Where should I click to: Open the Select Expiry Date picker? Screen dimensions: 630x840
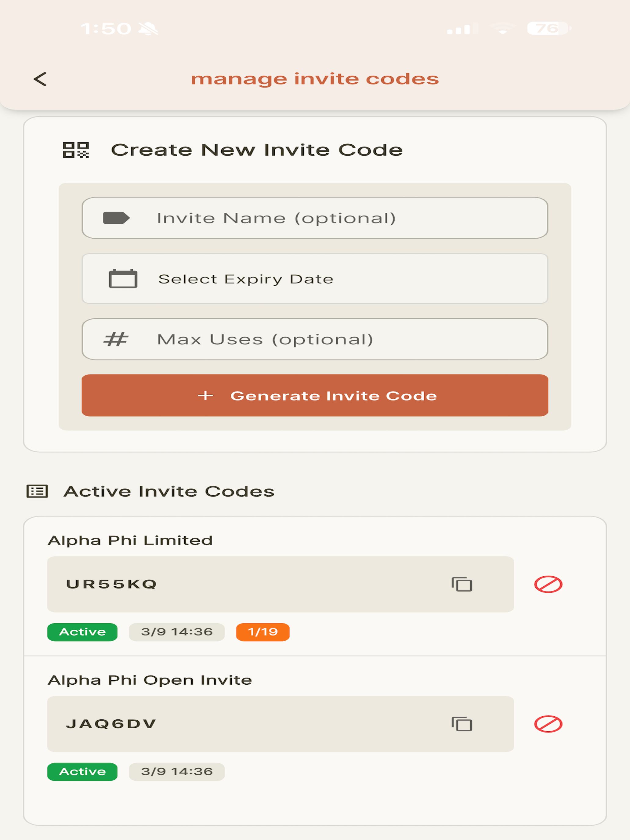pos(315,279)
